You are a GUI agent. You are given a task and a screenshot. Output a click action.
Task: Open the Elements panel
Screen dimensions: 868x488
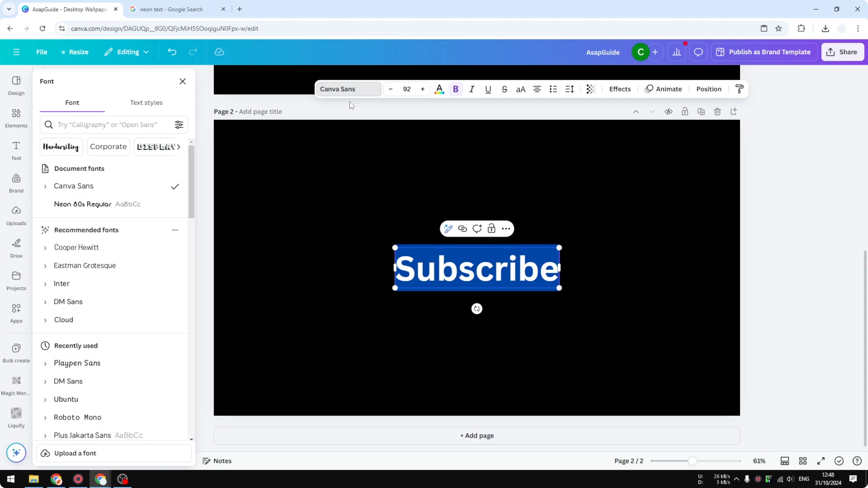tap(16, 118)
